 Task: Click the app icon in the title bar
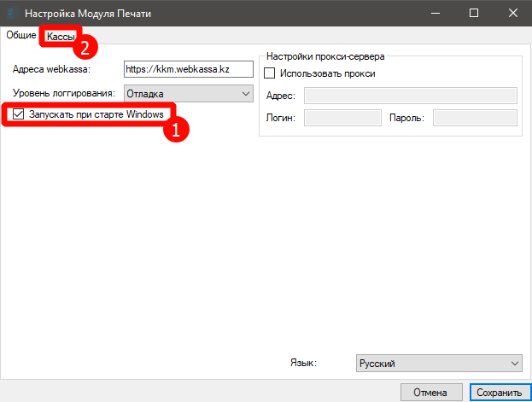[x=11, y=13]
